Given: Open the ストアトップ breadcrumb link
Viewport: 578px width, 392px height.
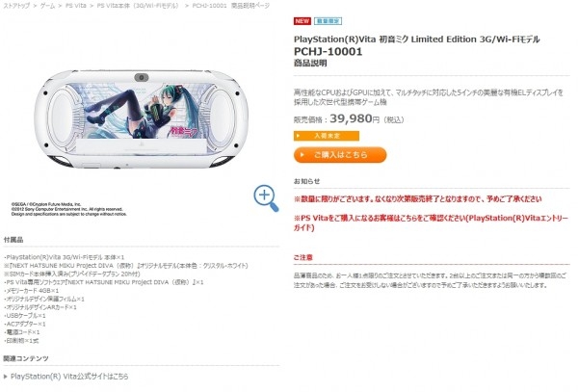Looking at the screenshot, I should [x=16, y=6].
